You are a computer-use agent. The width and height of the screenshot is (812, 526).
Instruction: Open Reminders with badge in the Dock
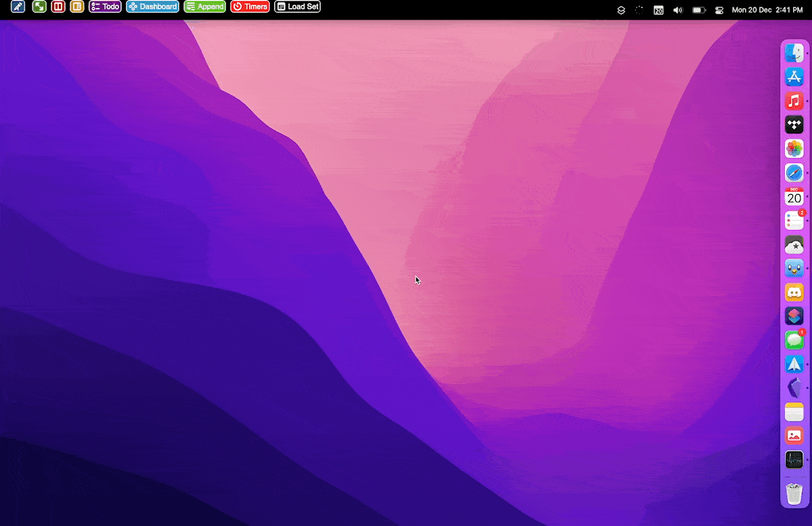pyautogui.click(x=794, y=220)
